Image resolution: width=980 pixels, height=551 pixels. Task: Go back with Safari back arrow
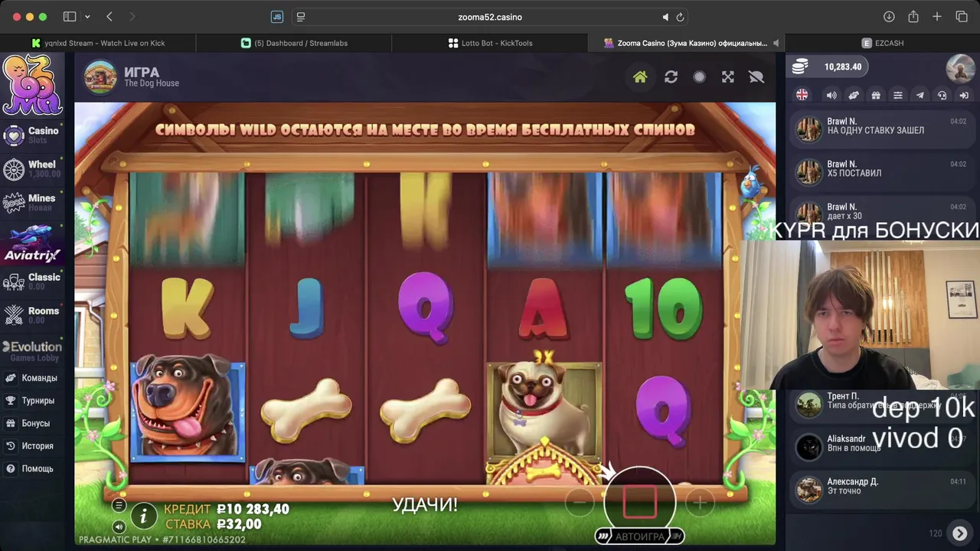point(109,17)
